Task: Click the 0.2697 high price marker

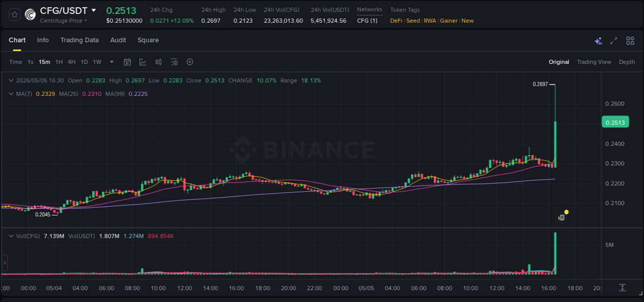Action: [x=540, y=83]
